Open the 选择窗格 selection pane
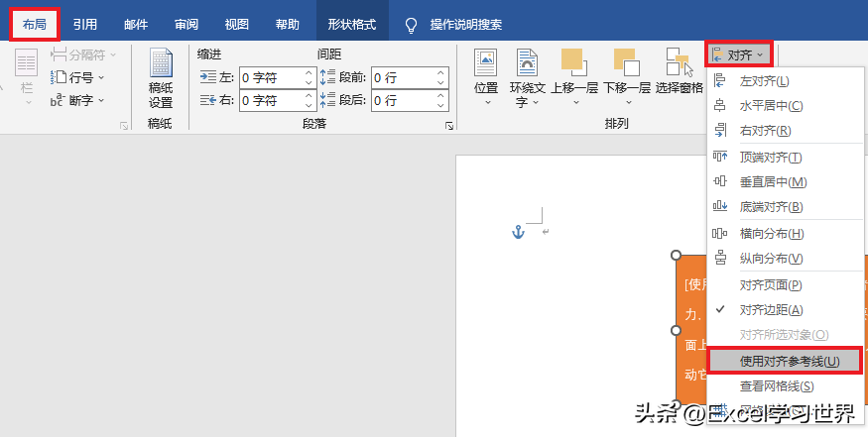Image resolution: width=868 pixels, height=437 pixels. [680, 70]
